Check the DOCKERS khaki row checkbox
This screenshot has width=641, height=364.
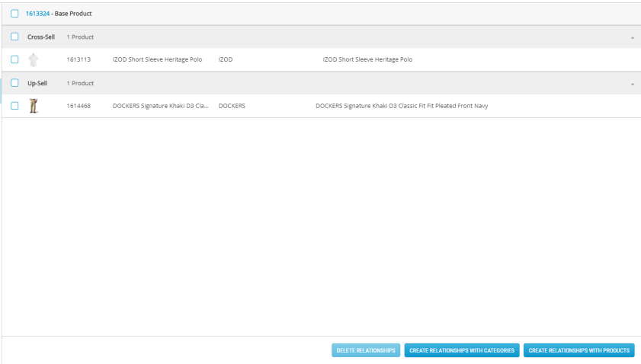point(14,106)
